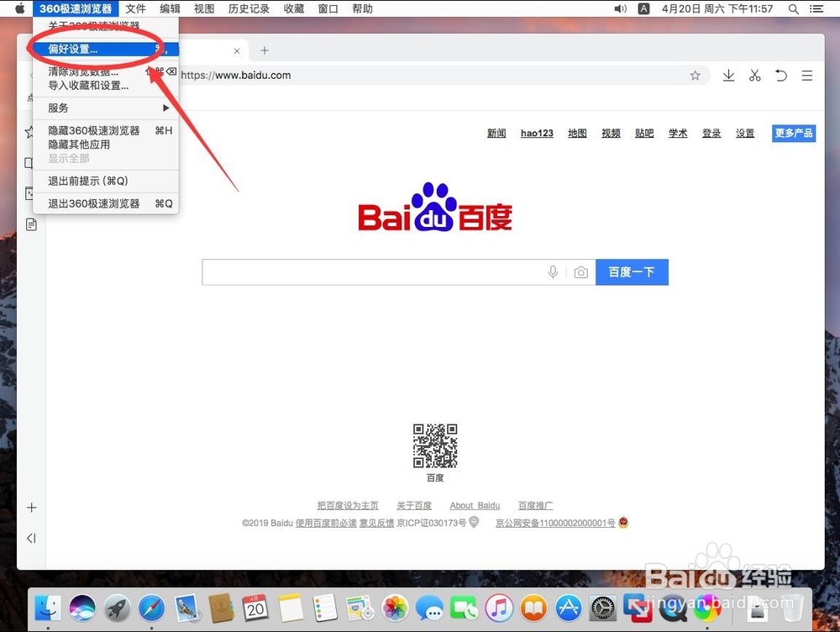Open Finder from the Dock

(48, 608)
